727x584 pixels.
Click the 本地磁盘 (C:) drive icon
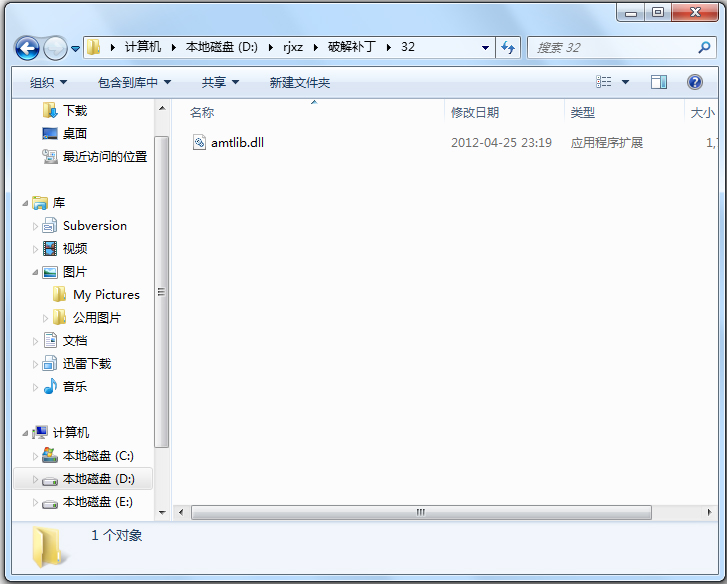pyautogui.click(x=50, y=455)
